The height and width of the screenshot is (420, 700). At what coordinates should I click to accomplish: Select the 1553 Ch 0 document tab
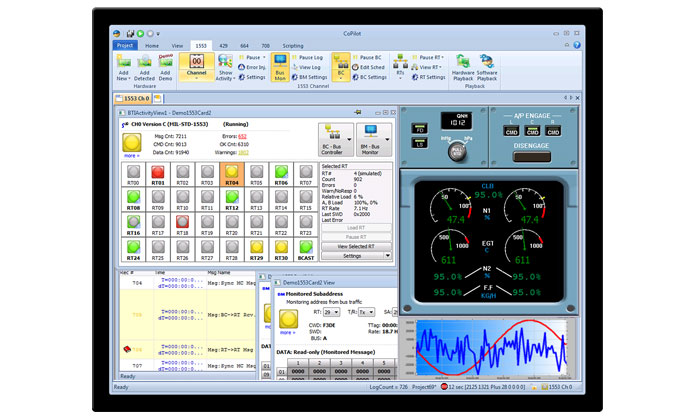[133, 98]
